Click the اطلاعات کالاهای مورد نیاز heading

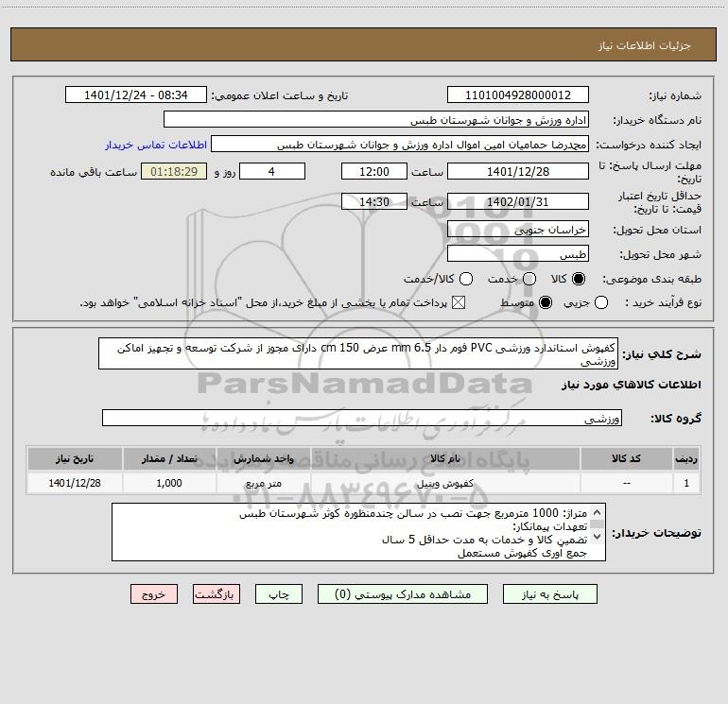632,385
